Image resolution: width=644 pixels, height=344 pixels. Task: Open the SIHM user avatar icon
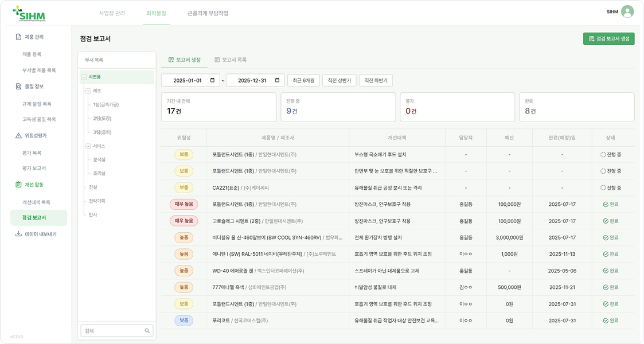pyautogui.click(x=627, y=11)
